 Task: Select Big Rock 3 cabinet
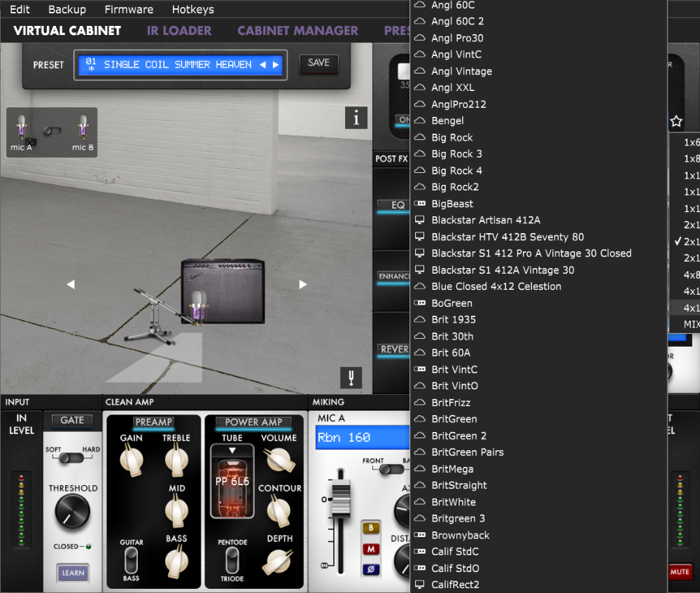538,154
